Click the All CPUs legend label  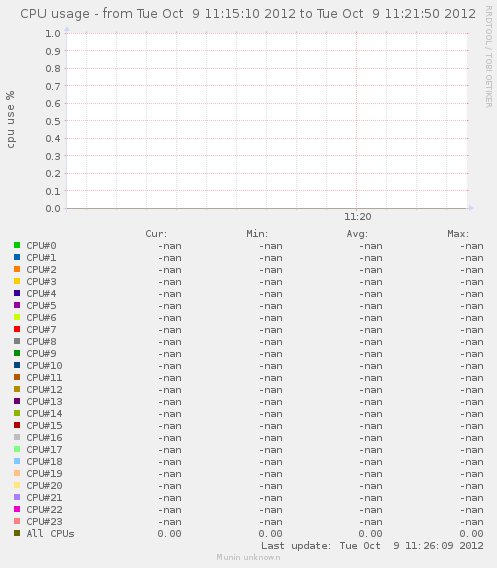pos(50,533)
